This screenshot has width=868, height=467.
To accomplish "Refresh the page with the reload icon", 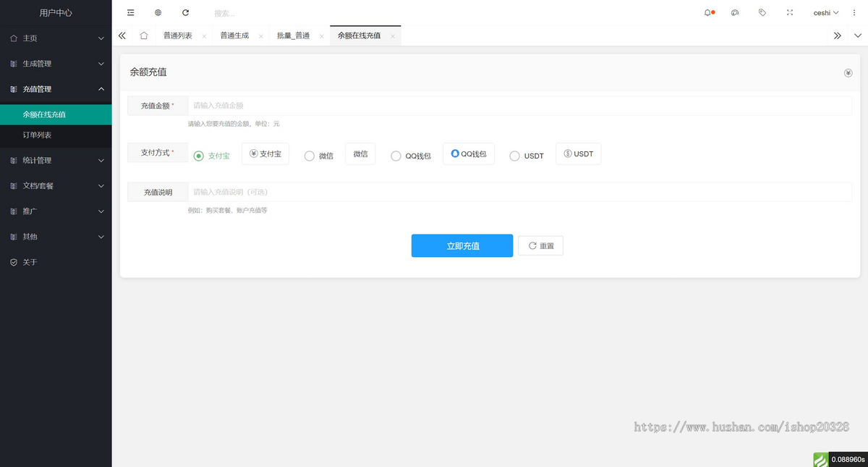I will click(185, 12).
